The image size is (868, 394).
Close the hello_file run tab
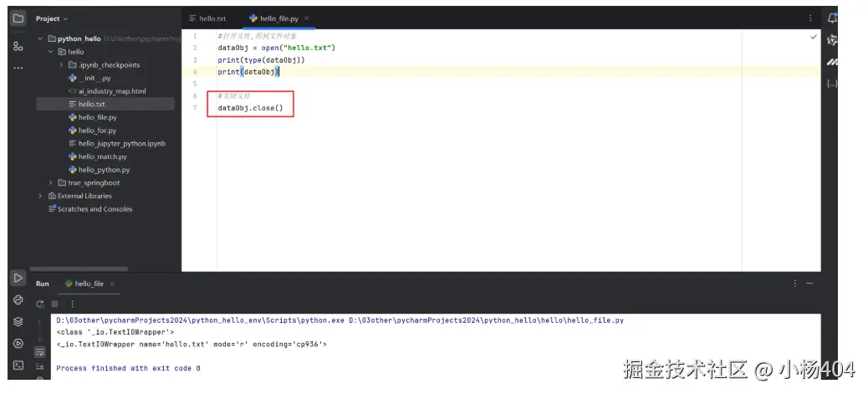point(112,284)
